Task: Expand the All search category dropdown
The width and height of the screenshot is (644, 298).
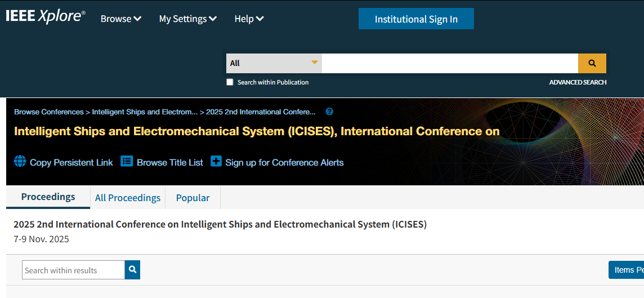Action: tap(274, 63)
